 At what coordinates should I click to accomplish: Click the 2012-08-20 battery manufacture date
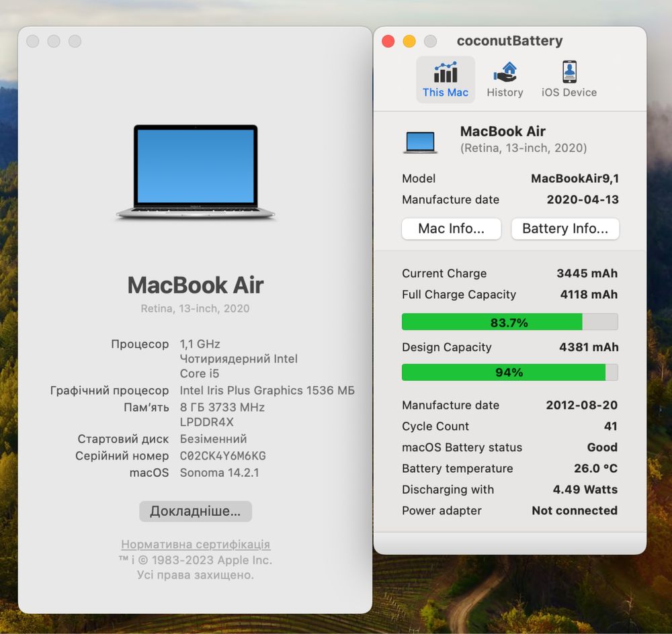point(581,405)
